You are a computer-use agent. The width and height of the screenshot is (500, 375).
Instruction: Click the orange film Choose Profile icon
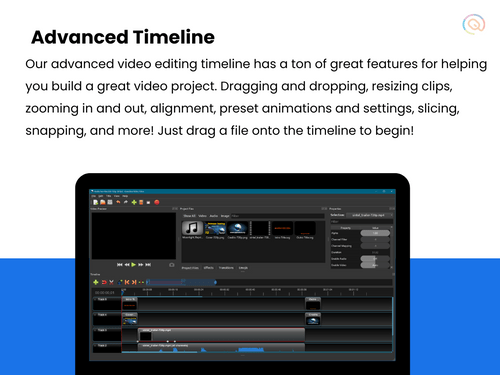(141, 202)
